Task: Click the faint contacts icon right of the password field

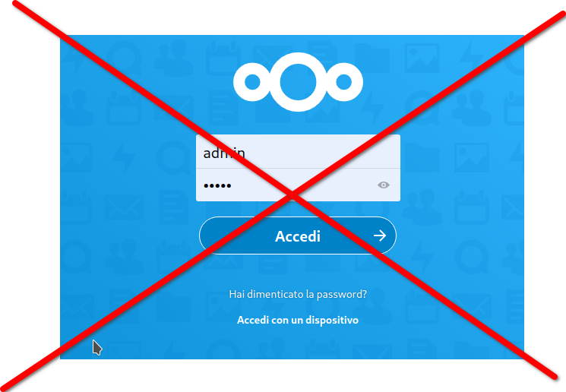Action: point(422,207)
